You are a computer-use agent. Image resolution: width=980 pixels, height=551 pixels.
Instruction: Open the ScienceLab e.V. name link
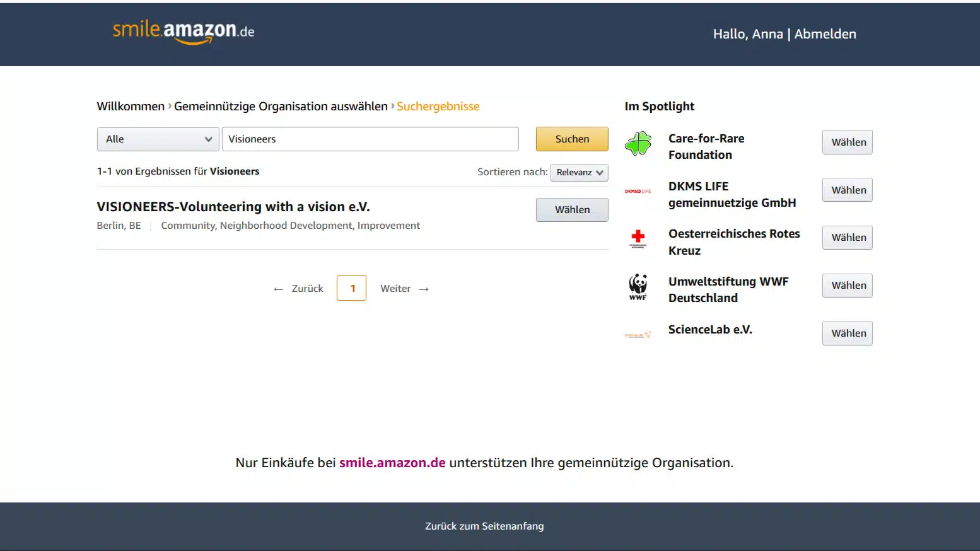point(710,330)
